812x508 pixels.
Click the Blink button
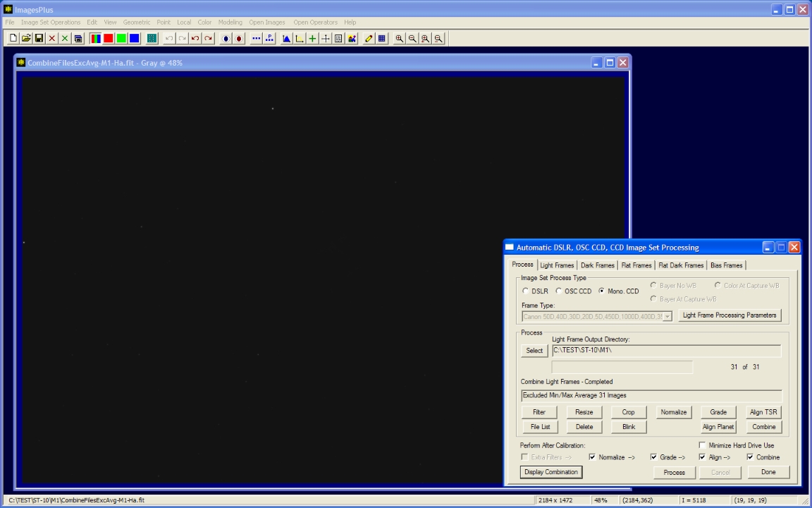[x=629, y=427]
